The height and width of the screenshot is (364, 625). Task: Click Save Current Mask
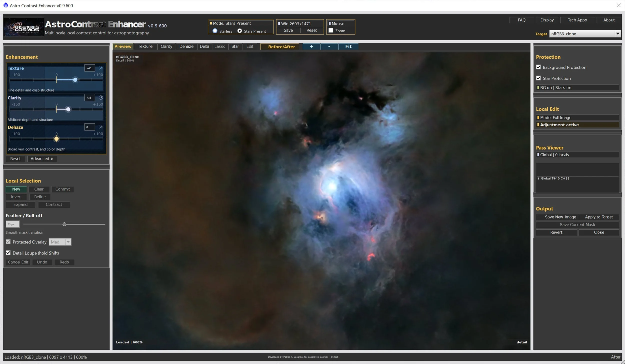pyautogui.click(x=577, y=225)
